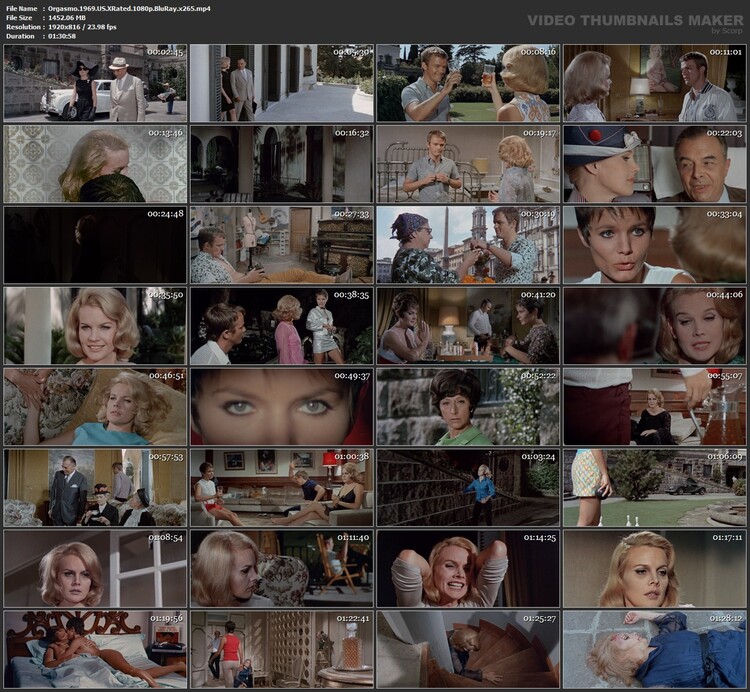Select the frame at 00:13:46
Image resolution: width=750 pixels, height=692 pixels.
(x=95, y=164)
